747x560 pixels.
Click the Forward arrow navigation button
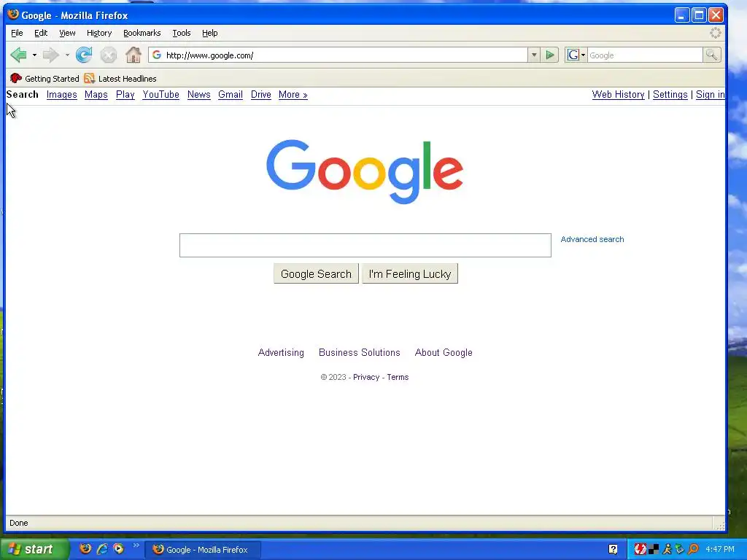point(50,55)
